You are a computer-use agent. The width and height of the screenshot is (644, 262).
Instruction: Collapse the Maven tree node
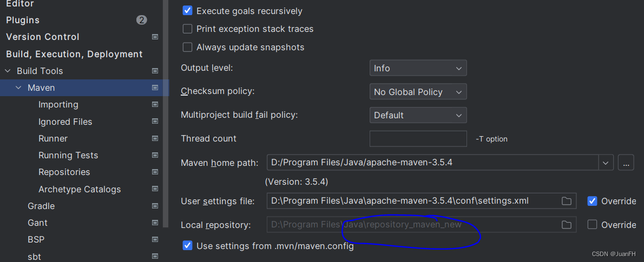tap(18, 88)
